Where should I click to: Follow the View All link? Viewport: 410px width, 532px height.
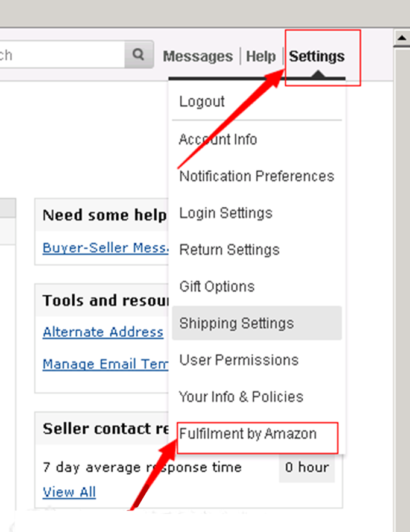[69, 492]
